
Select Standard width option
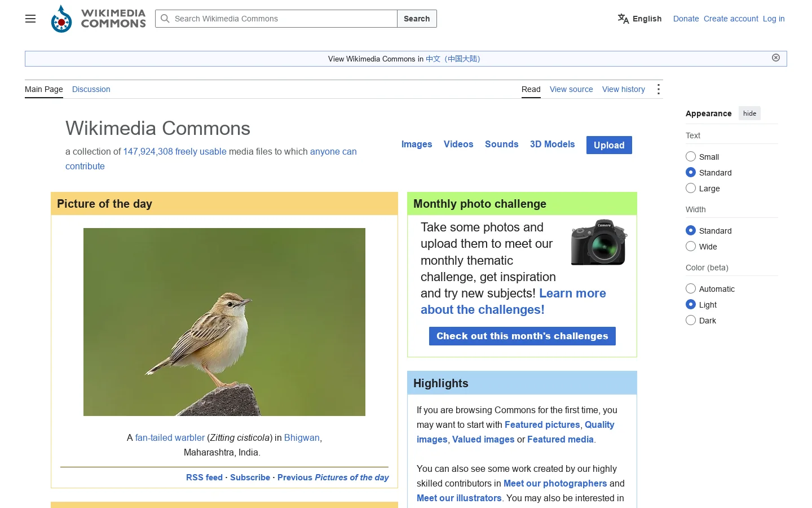pyautogui.click(x=691, y=230)
